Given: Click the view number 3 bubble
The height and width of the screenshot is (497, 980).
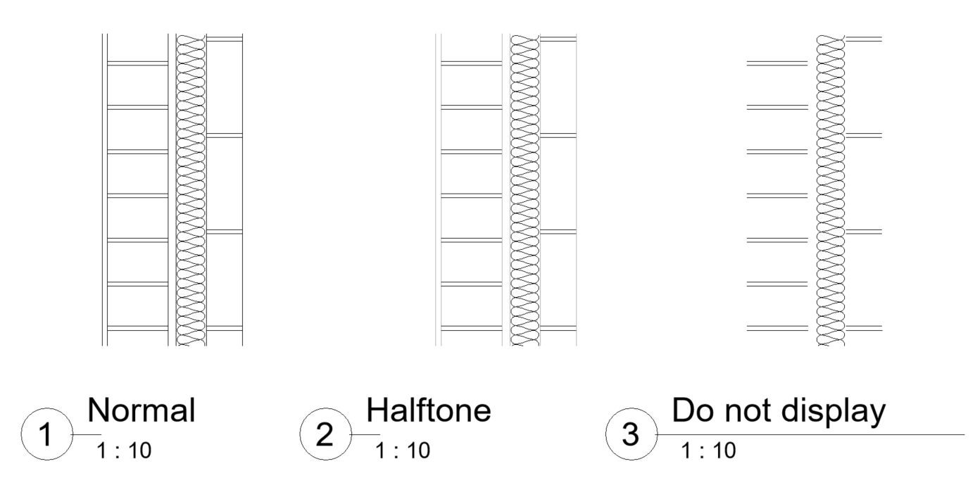Looking at the screenshot, I should point(632,435).
